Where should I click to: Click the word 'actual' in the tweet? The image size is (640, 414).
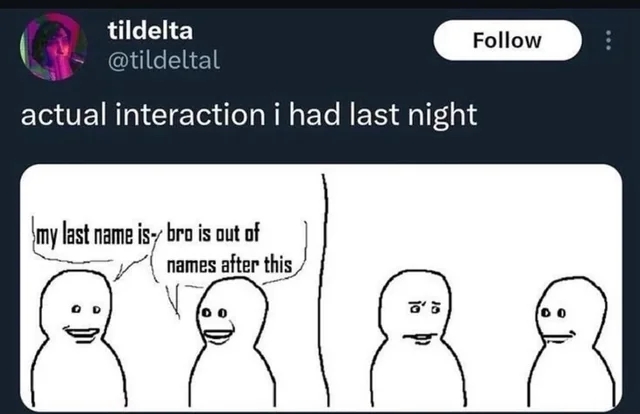point(60,115)
